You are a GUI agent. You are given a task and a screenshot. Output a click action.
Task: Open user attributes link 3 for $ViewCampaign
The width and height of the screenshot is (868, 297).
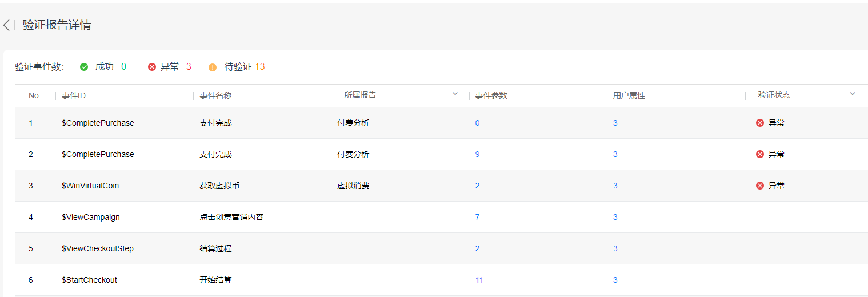615,217
